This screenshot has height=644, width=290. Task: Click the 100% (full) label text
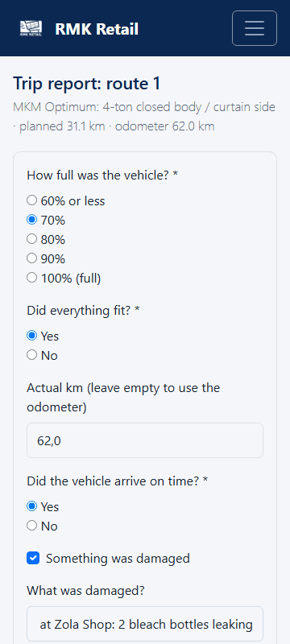click(x=71, y=278)
